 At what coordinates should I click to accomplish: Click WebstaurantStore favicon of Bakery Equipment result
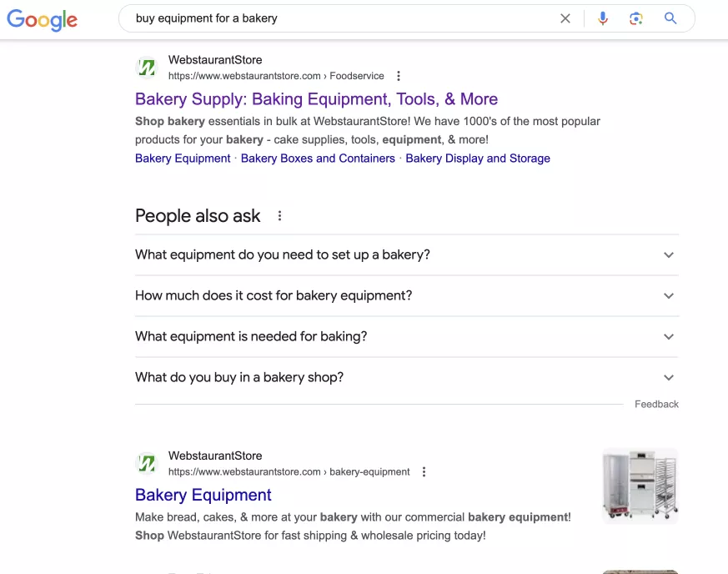(147, 464)
